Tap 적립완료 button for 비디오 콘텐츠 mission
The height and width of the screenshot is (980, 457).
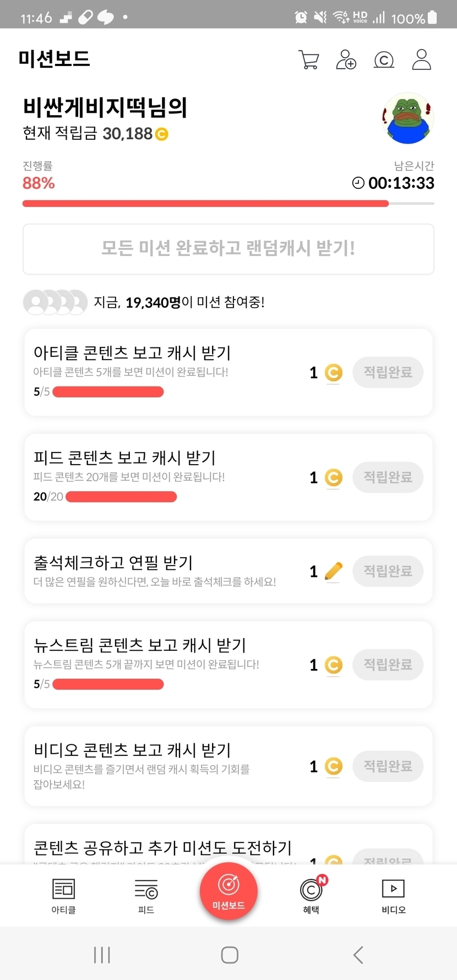click(x=388, y=766)
